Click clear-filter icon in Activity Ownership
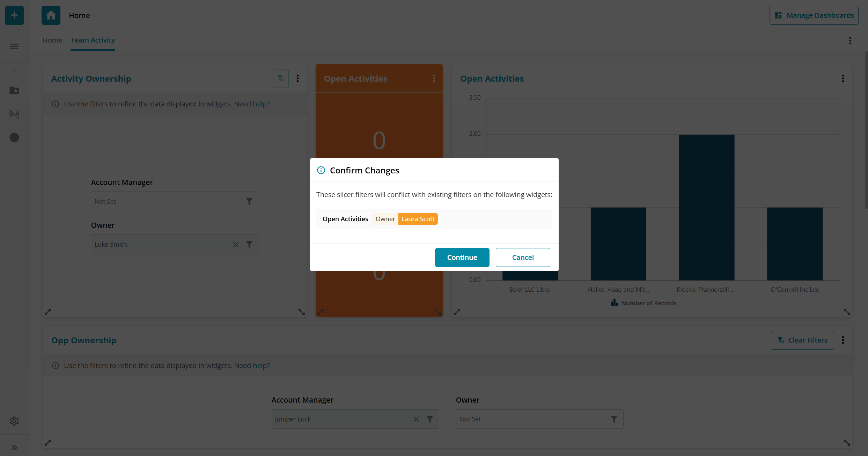868x456 pixels. pyautogui.click(x=281, y=79)
